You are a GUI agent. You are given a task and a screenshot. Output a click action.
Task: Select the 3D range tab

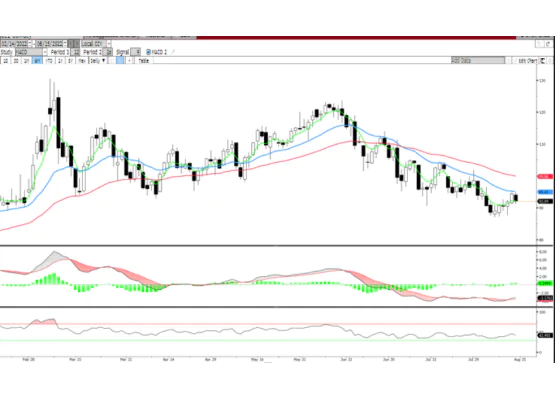tap(16, 61)
